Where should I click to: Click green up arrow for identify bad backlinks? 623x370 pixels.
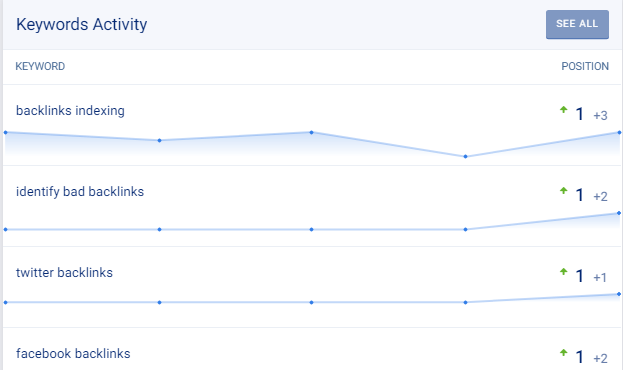click(563, 191)
